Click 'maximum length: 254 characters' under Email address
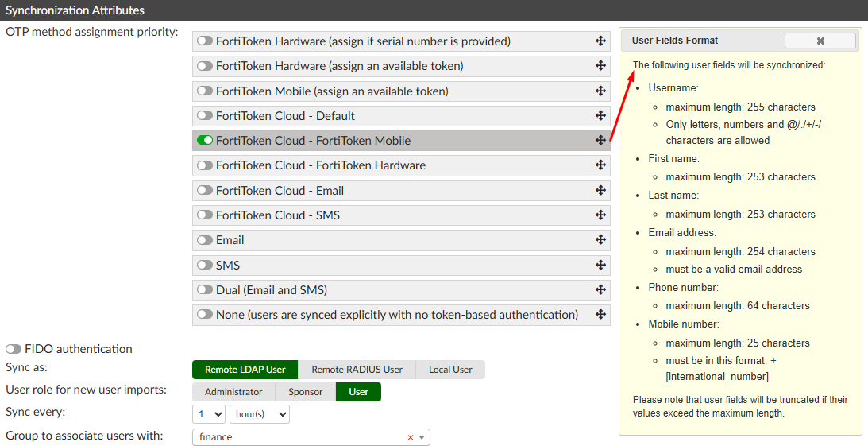The height and width of the screenshot is (446, 868). [x=741, y=251]
